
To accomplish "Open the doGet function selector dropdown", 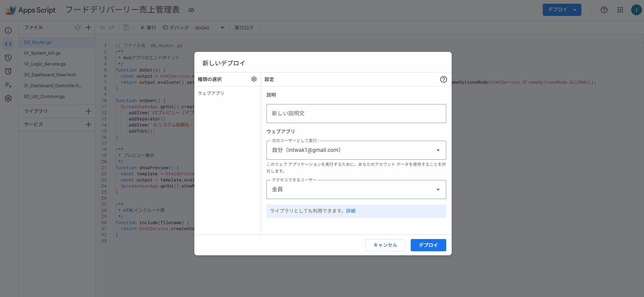I will tap(210, 28).
